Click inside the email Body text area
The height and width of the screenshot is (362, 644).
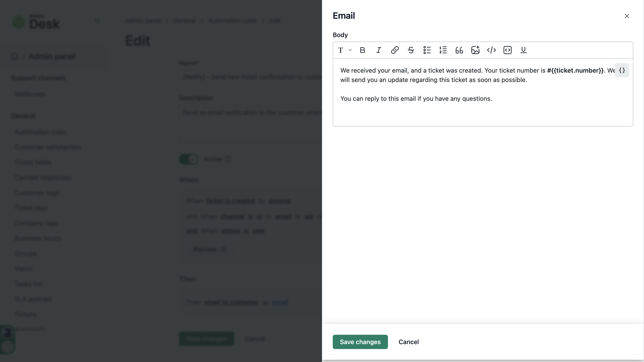point(483,93)
